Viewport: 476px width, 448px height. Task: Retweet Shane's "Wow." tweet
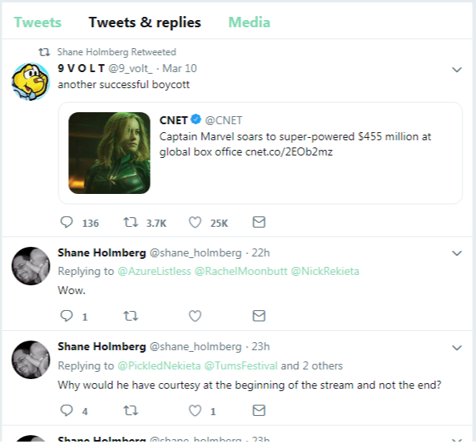(x=131, y=316)
